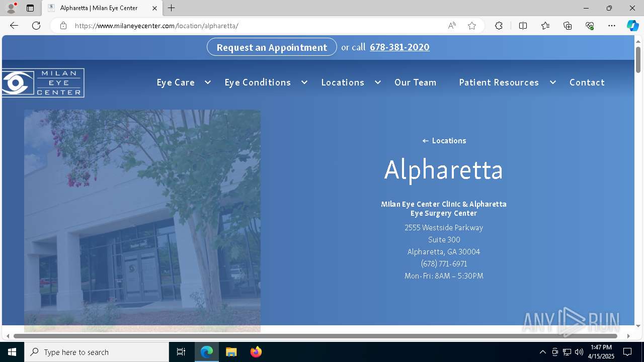The height and width of the screenshot is (362, 644).
Task: Open the Eye Care menu item
Action: click(176, 82)
